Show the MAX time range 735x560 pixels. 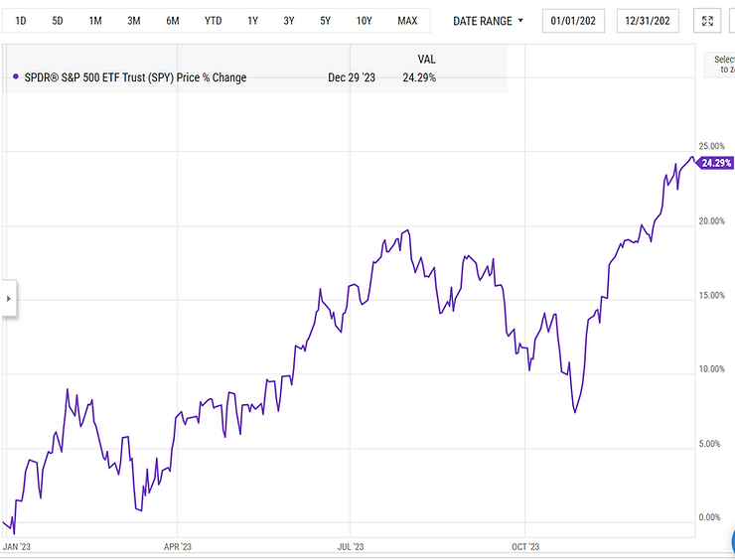pyautogui.click(x=407, y=21)
